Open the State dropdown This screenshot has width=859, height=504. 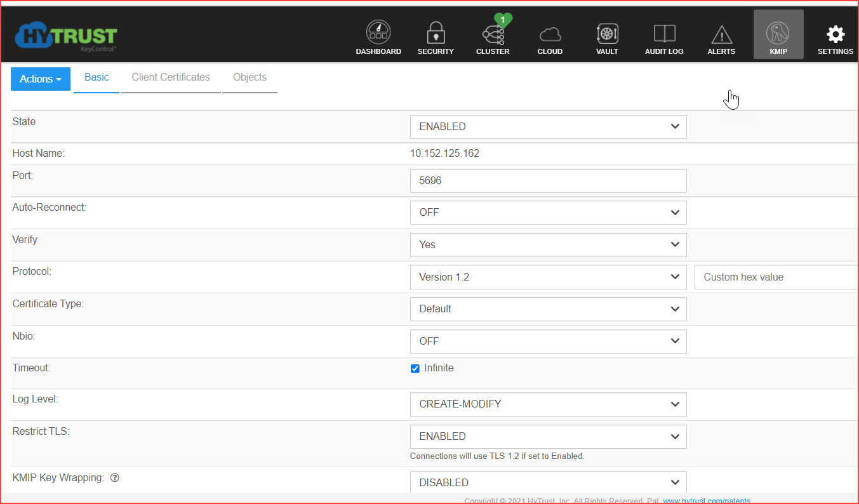(x=549, y=126)
